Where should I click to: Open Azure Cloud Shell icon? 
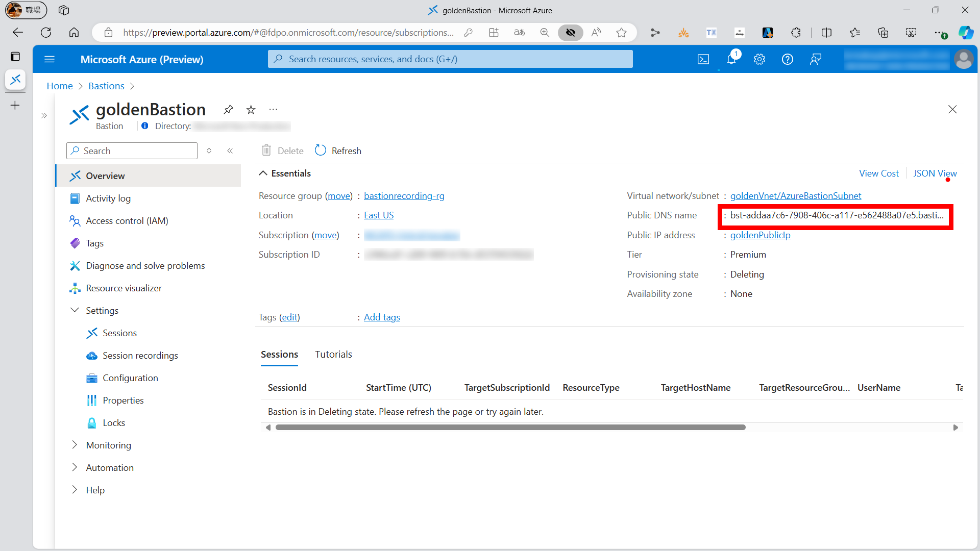pyautogui.click(x=703, y=59)
